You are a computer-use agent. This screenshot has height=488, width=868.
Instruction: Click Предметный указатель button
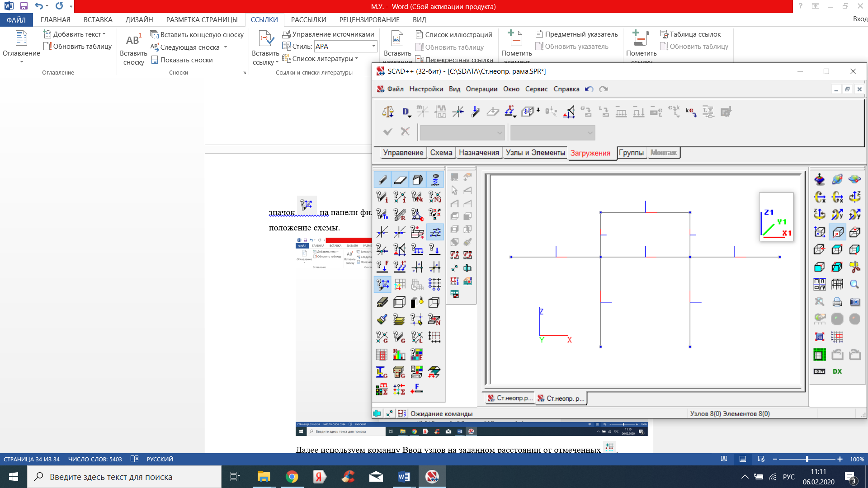[x=576, y=34]
